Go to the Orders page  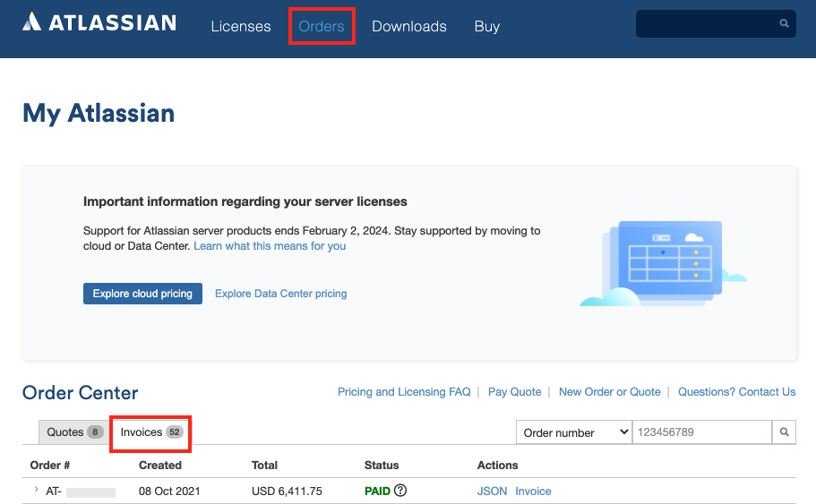322,26
